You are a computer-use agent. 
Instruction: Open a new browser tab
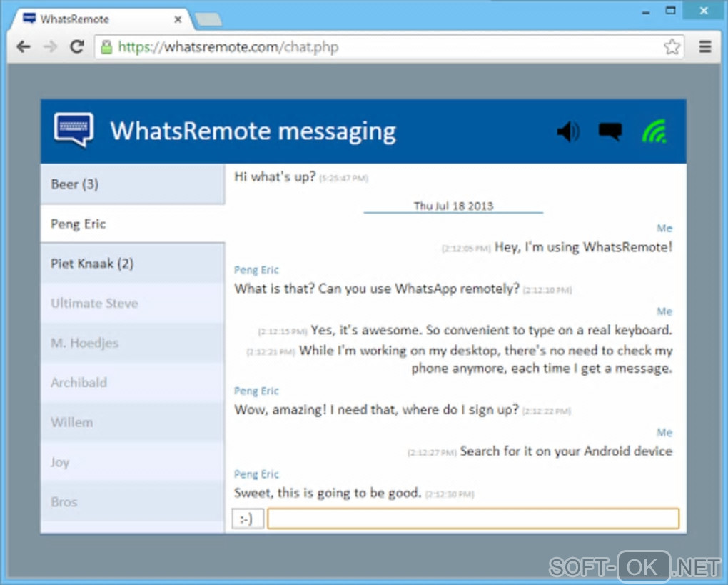[x=208, y=19]
